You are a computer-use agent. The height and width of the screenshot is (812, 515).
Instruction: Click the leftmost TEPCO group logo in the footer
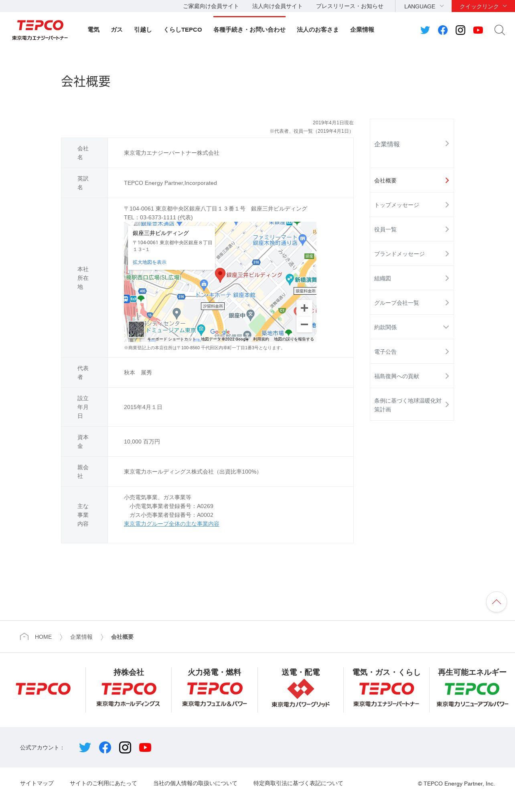point(43,689)
